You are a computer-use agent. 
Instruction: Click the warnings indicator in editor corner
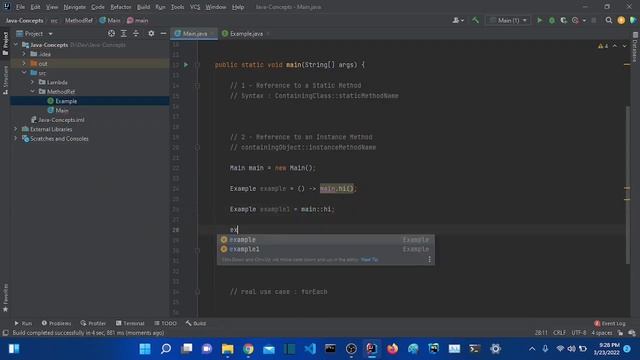[x=603, y=46]
